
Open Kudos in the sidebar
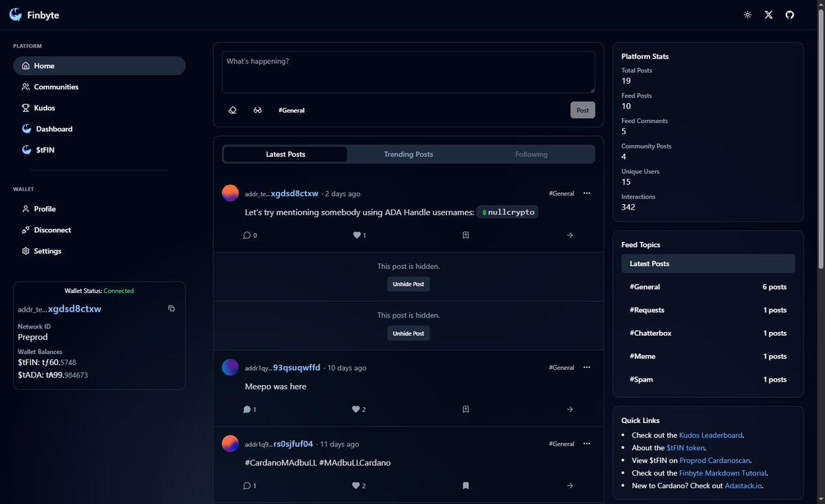[99, 108]
